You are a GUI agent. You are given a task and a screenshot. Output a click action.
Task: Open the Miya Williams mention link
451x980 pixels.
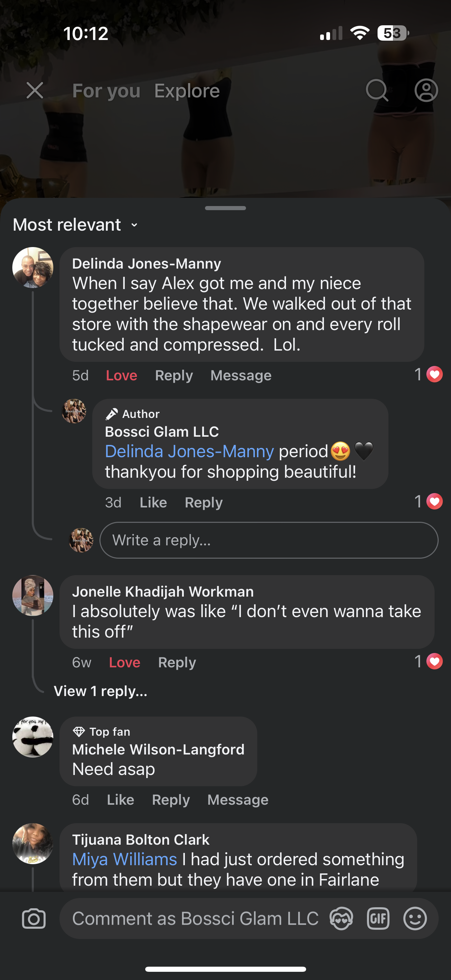[x=124, y=859]
